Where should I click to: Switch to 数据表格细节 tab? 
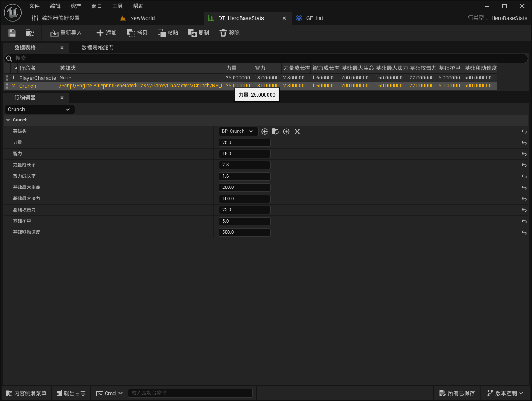pyautogui.click(x=98, y=48)
